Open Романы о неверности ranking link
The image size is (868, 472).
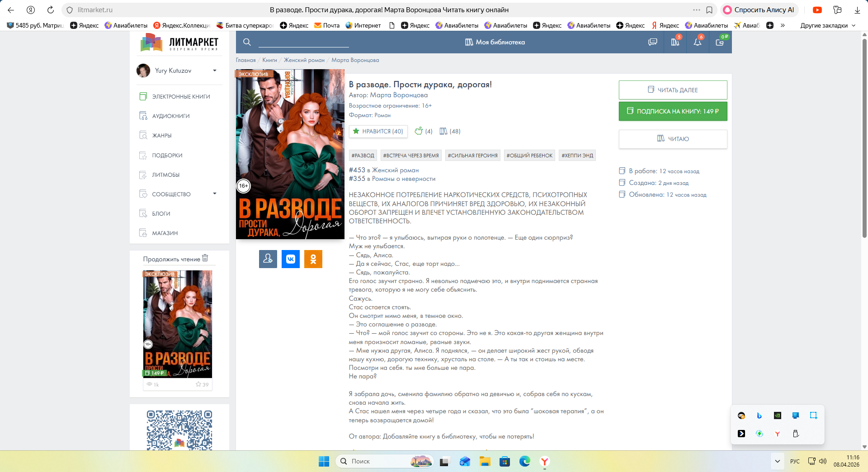[x=404, y=179]
